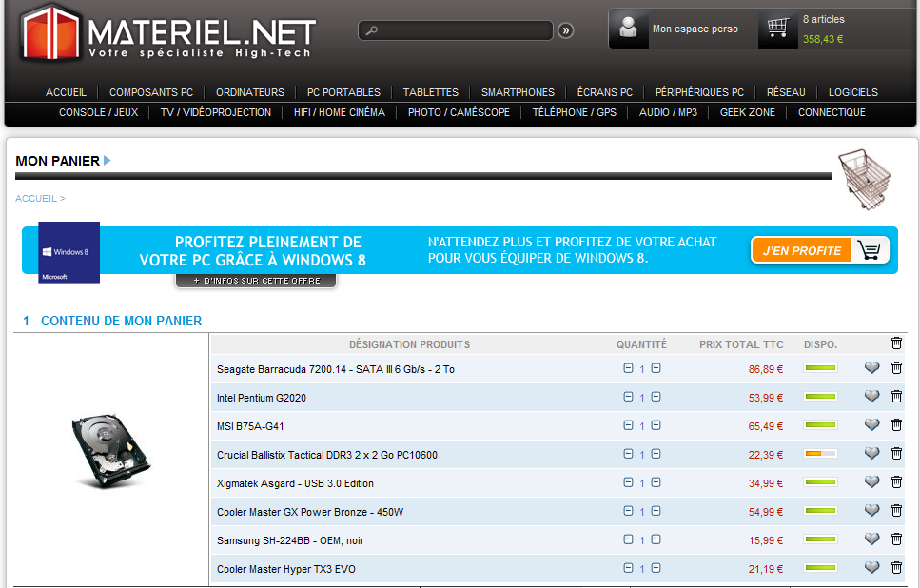
Task: Open the GEEK ZONE menu
Action: tap(748, 112)
